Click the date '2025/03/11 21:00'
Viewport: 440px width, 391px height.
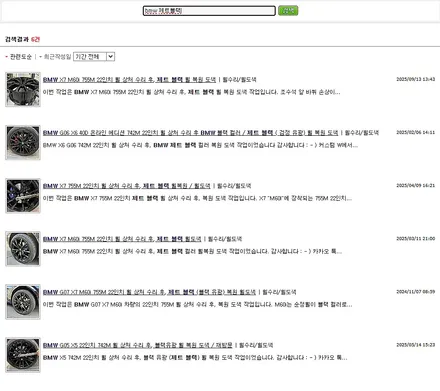pos(415,239)
